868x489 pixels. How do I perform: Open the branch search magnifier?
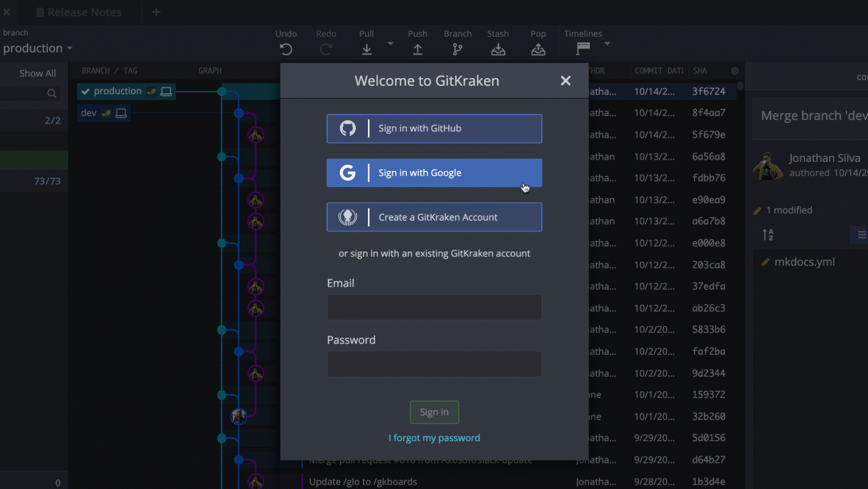click(52, 93)
